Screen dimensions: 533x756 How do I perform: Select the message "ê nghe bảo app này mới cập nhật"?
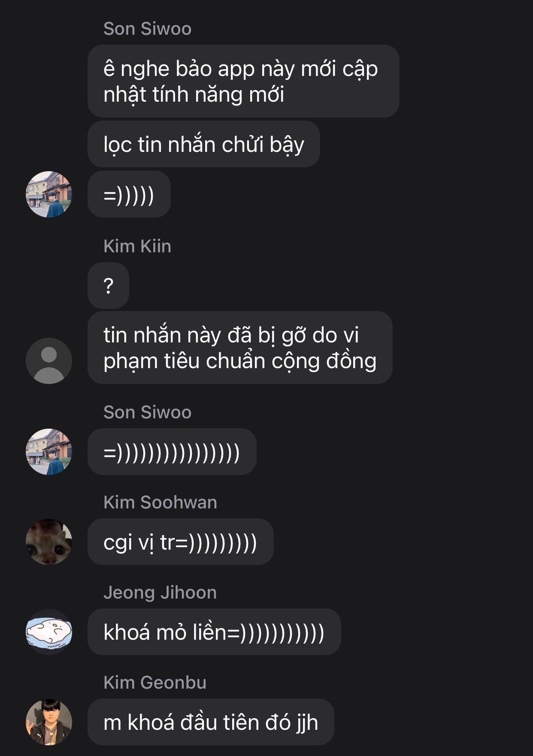coord(243,81)
